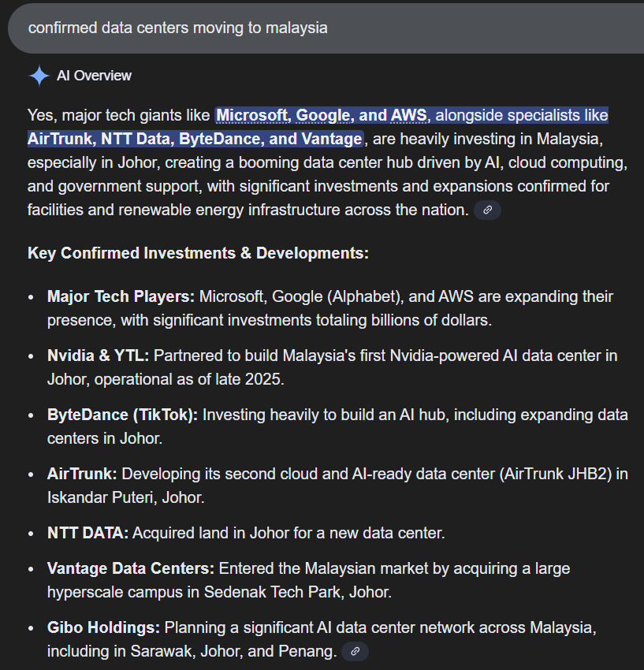Open source link icon after "Penang"
The height and width of the screenshot is (670, 644).
tap(355, 652)
